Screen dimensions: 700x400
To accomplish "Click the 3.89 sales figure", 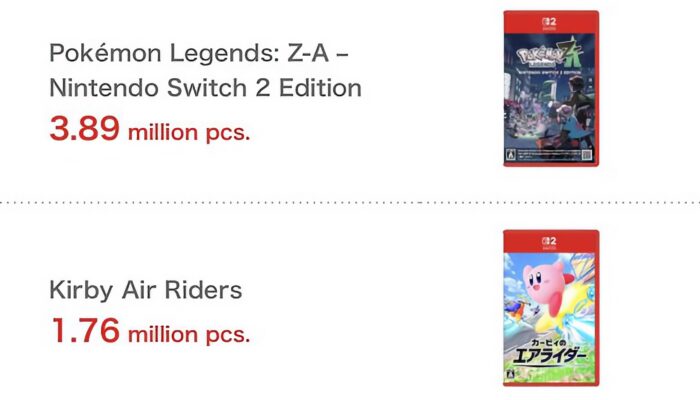I will point(84,128).
